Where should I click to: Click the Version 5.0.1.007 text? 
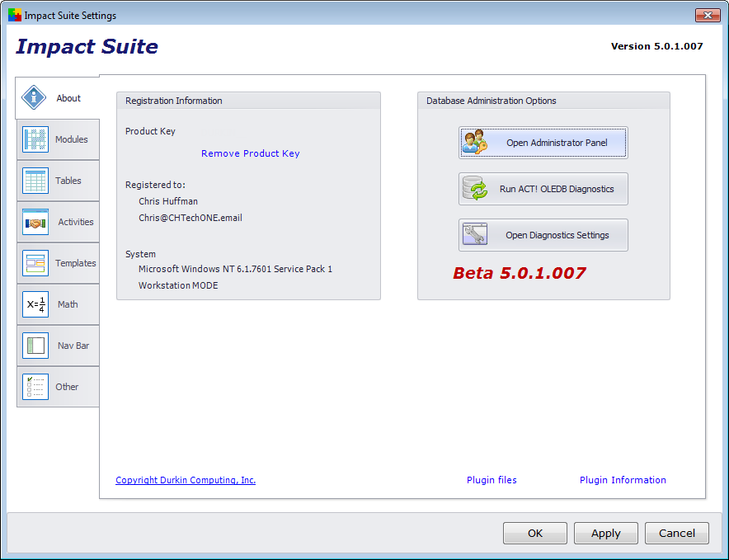(656, 46)
